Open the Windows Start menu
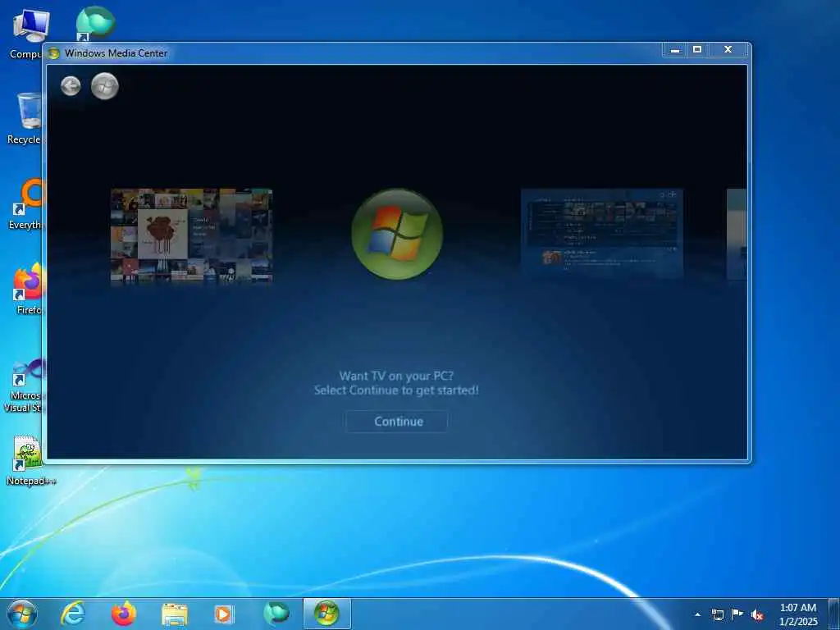The width and height of the screenshot is (840, 630). click(22, 614)
